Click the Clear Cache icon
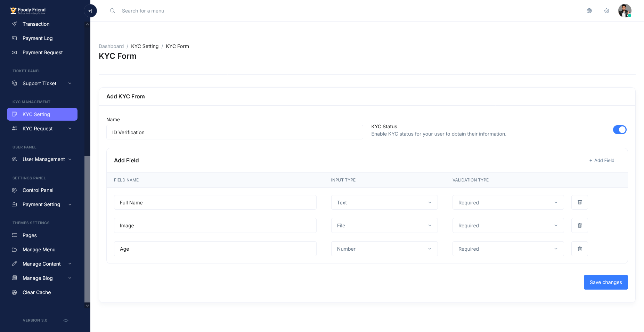This screenshot has width=644, height=332. 14,292
